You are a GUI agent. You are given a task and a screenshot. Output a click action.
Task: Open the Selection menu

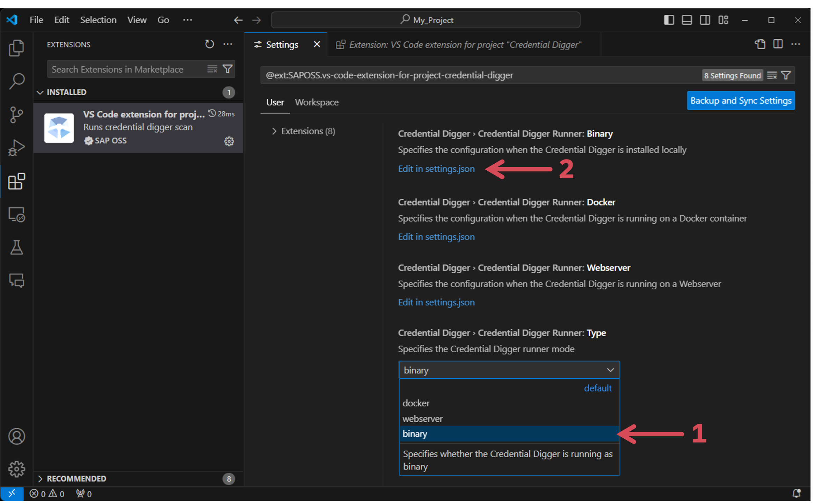(x=98, y=20)
